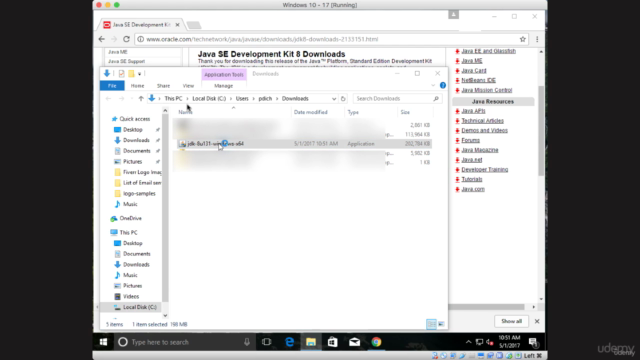
Task: Expand the ribbon with the chevron
Action: [x=433, y=85]
